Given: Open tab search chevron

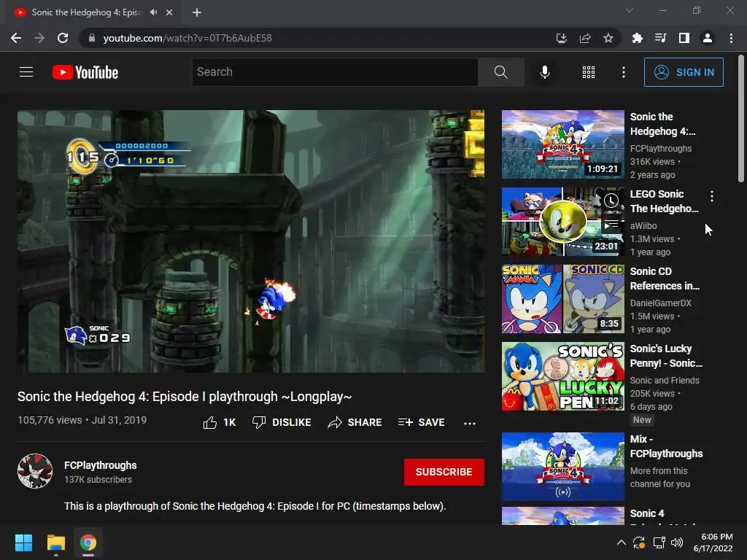Looking at the screenshot, I should tap(630, 10).
